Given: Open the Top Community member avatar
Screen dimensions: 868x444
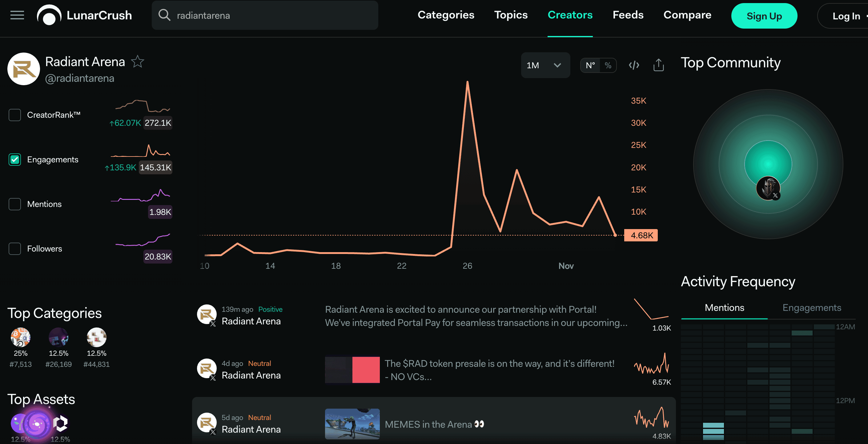Looking at the screenshot, I should pos(768,188).
